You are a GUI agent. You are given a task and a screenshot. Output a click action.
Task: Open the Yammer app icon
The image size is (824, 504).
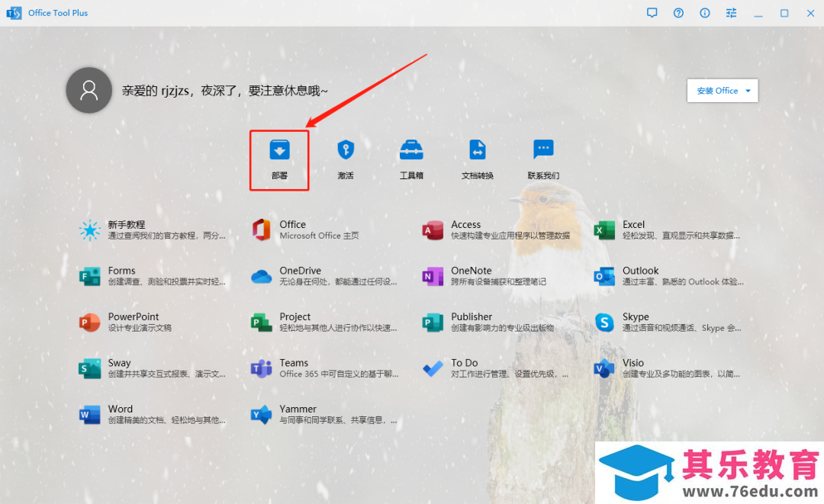click(x=261, y=415)
